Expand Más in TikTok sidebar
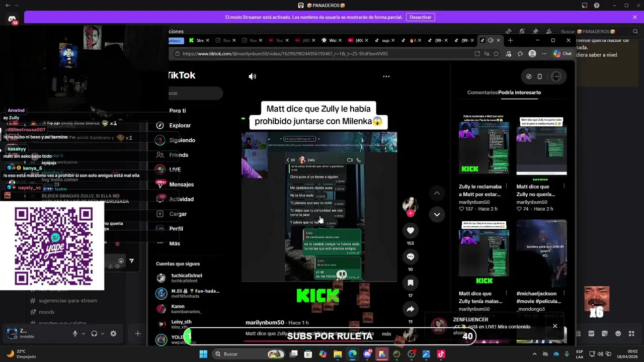The image size is (644, 362). pyautogui.click(x=168, y=243)
